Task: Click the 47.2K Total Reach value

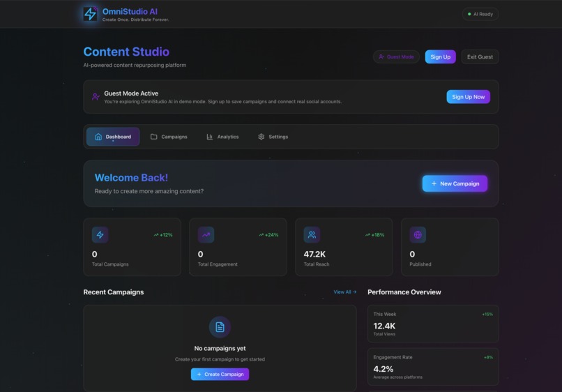Action: 314,255
